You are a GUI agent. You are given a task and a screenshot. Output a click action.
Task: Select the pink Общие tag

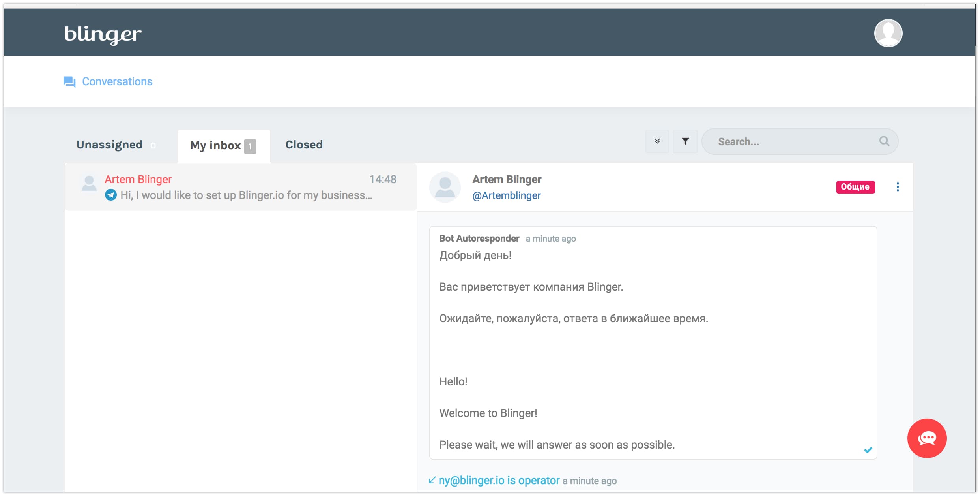[855, 187]
